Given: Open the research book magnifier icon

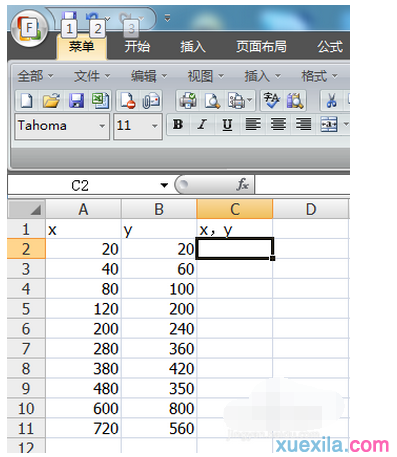Looking at the screenshot, I should tap(295, 100).
